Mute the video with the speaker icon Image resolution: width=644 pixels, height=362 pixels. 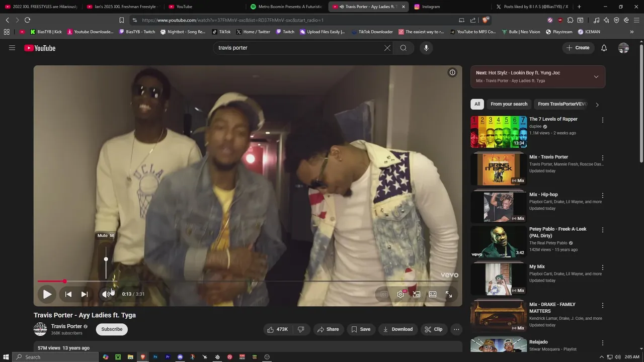105,294
